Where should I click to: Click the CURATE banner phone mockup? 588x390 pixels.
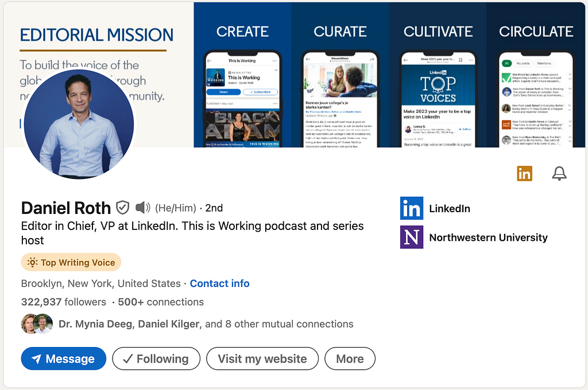tap(340, 99)
